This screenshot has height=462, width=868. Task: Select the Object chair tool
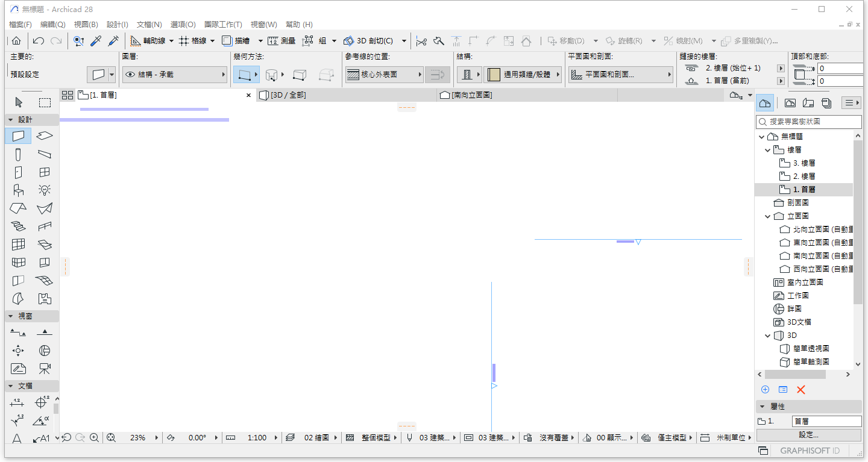[x=19, y=190]
